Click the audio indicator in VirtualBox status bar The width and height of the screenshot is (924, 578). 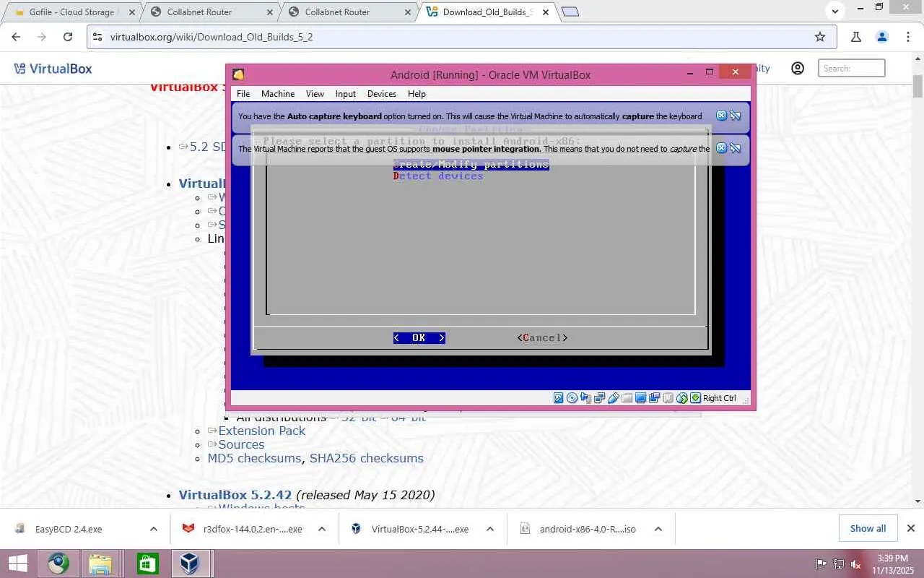click(585, 397)
